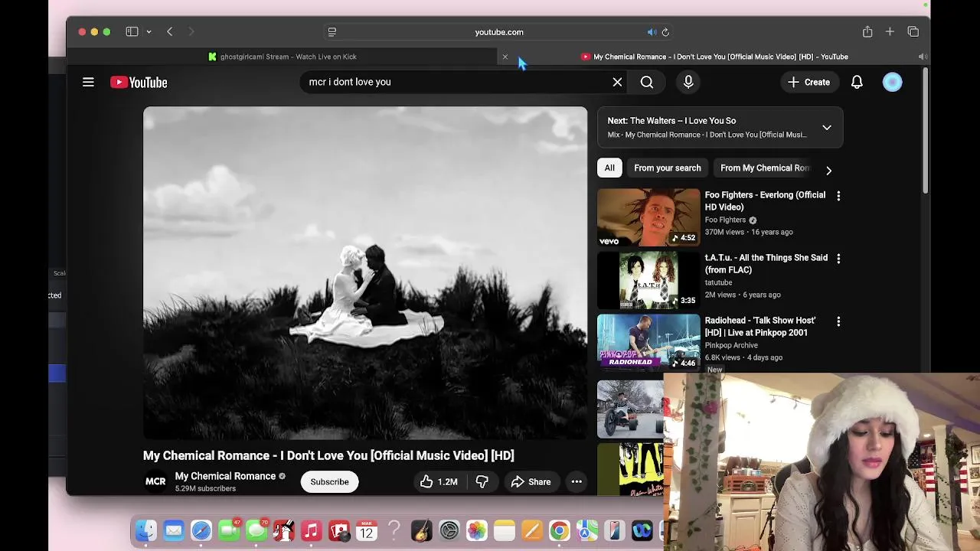Open options for t.A.T.u. video

pyautogui.click(x=838, y=259)
